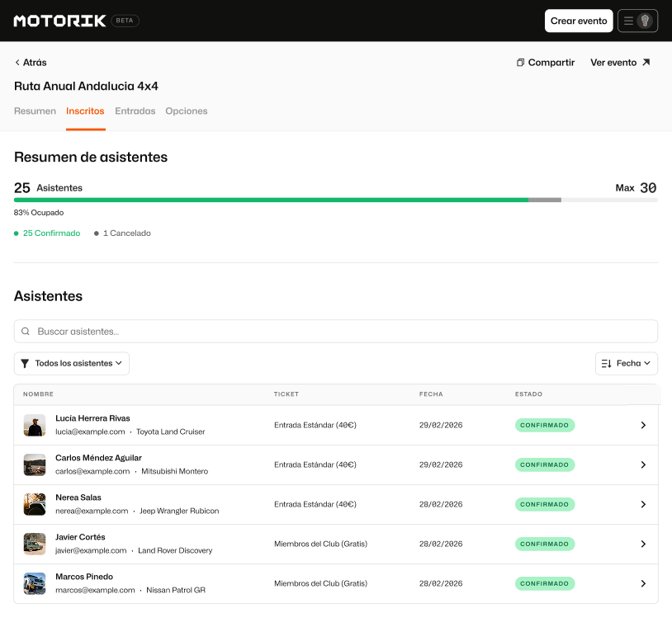Open arrow for Lucía Herrera Rivas row
The image size is (672, 627).
tap(643, 425)
